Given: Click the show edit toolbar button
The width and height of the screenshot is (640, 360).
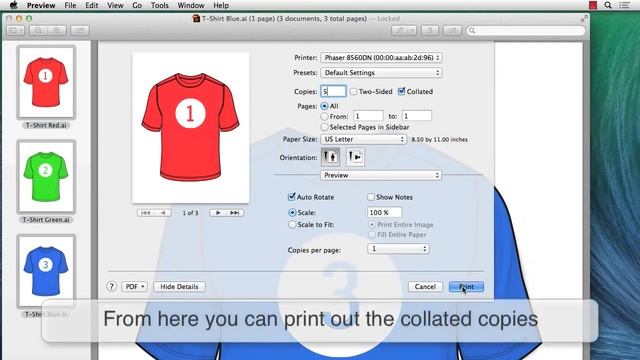Looking at the screenshot, I should tap(452, 31).
